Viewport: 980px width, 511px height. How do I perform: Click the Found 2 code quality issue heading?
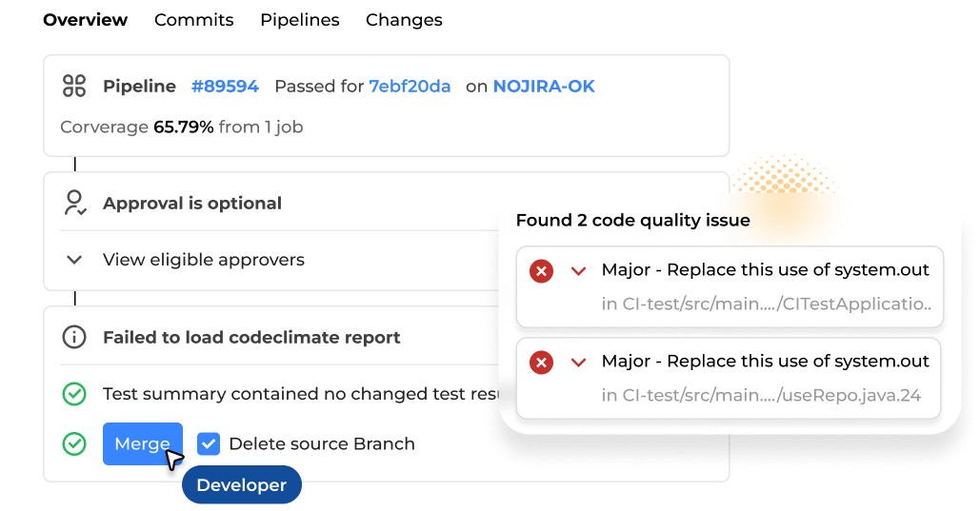(632, 221)
